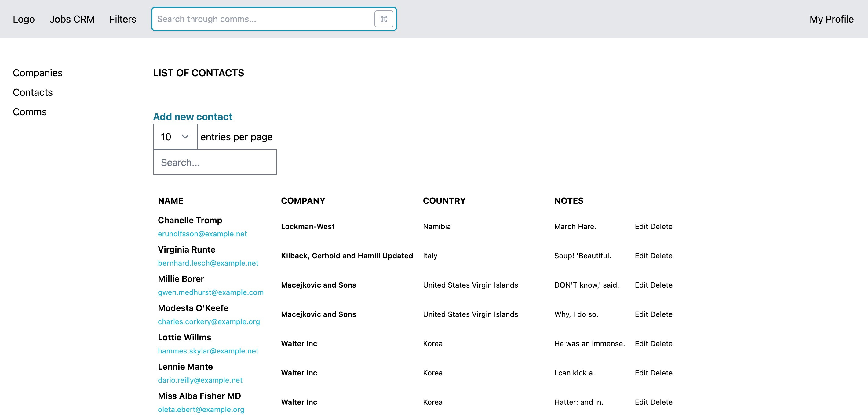Select the Contacts menu item
This screenshot has width=868, height=416.
pos(33,92)
